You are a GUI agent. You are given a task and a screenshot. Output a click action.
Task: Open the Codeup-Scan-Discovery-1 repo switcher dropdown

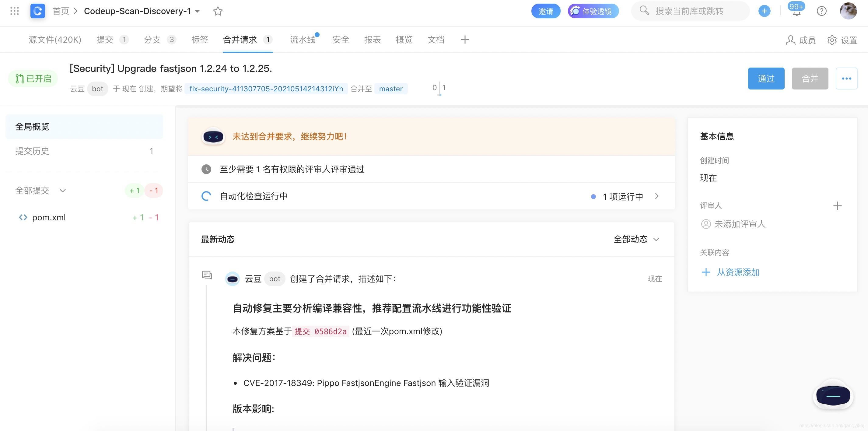pyautogui.click(x=198, y=11)
